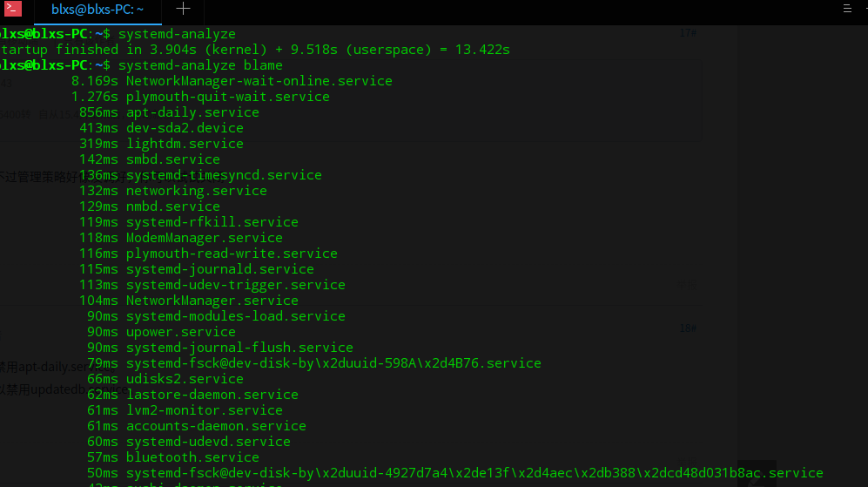
Task: Click the systemd-analyze blame command text
Action: 200,65
